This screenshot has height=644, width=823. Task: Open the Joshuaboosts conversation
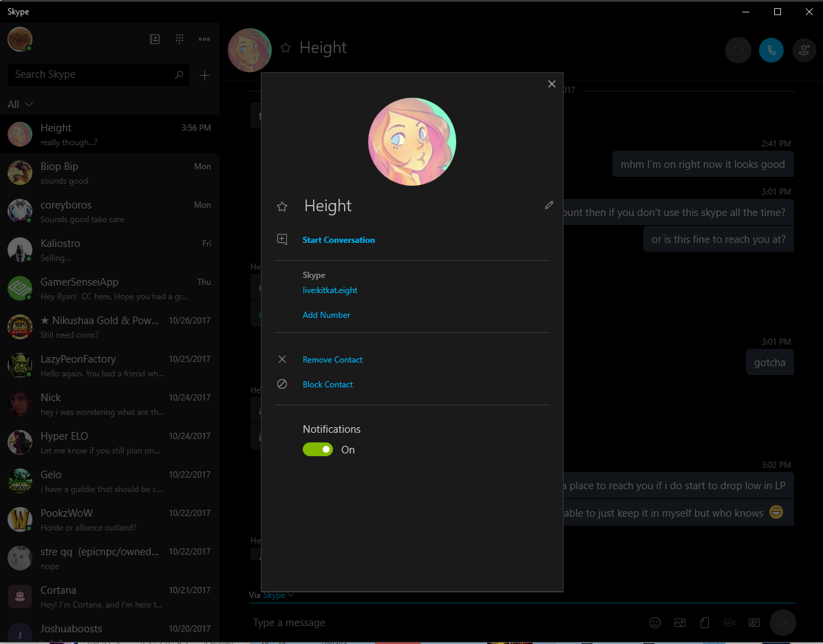(109, 630)
